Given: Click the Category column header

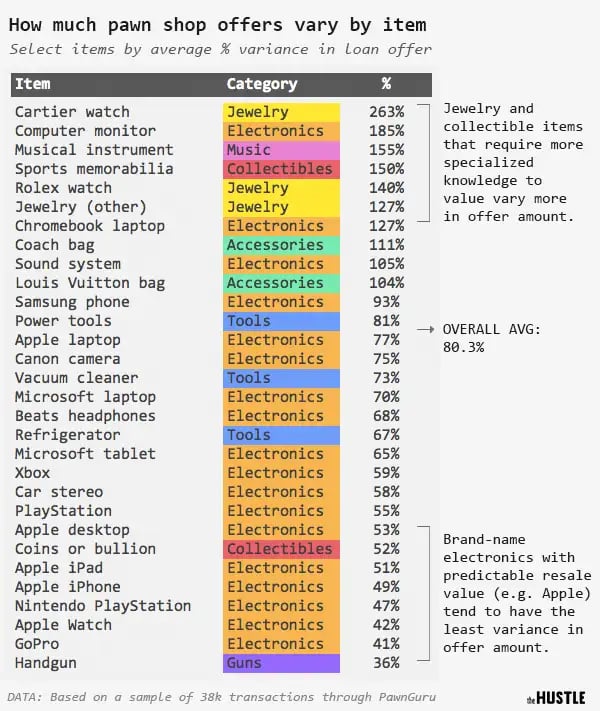Looking at the screenshot, I should tap(262, 84).
